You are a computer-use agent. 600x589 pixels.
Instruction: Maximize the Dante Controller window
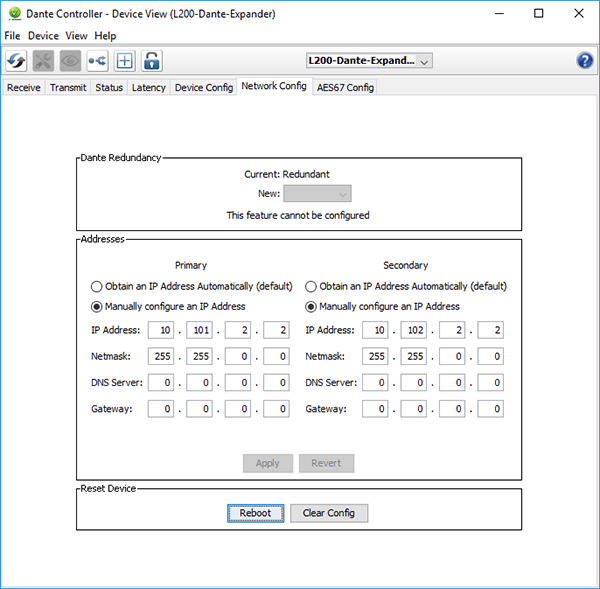click(x=539, y=13)
